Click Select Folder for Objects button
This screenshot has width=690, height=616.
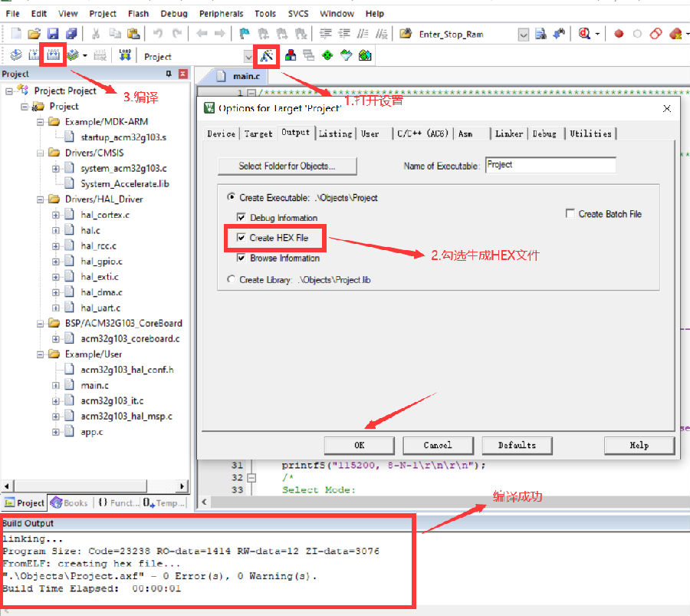click(287, 166)
